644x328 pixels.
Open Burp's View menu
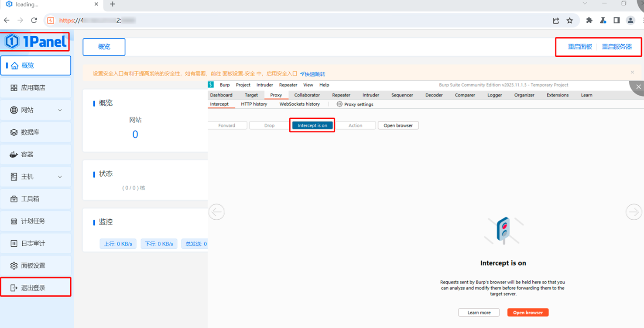coord(308,85)
